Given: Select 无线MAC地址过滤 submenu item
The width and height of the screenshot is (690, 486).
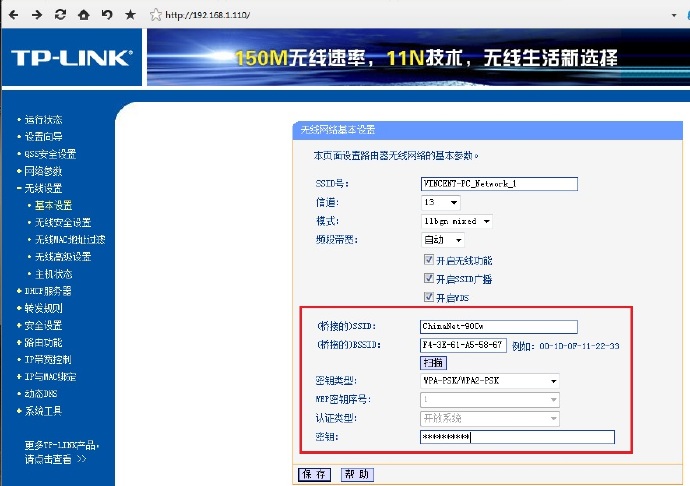Looking at the screenshot, I should click(x=70, y=239).
